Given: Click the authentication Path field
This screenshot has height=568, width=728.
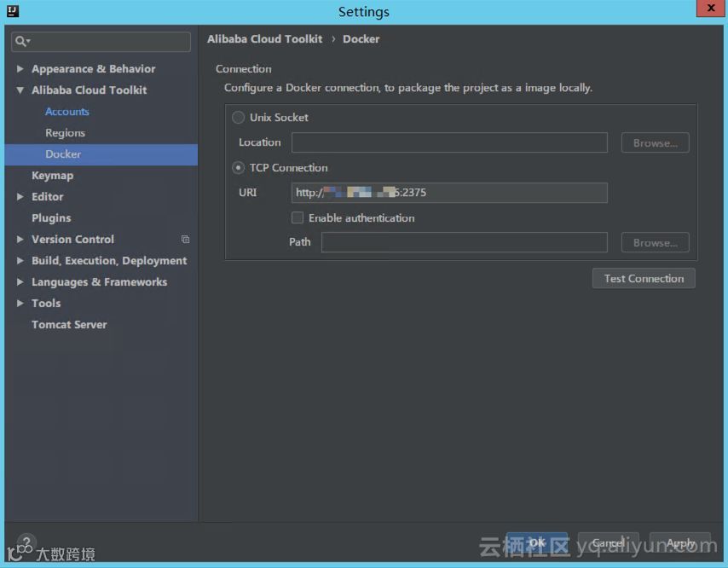Looking at the screenshot, I should pos(465,242).
